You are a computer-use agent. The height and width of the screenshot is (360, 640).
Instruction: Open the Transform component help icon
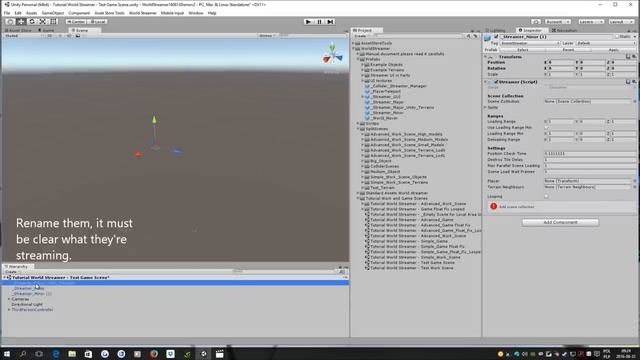628,57
